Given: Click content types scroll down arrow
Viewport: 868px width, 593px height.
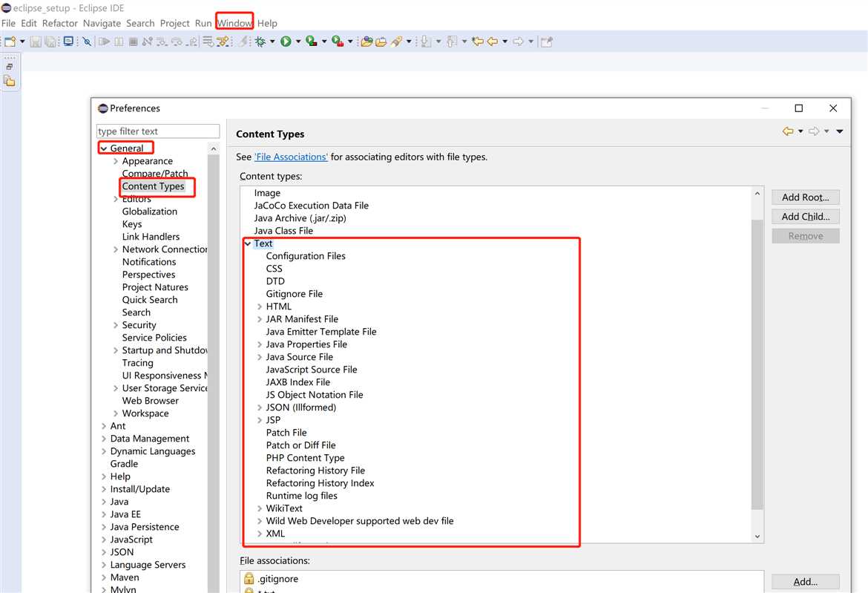Looking at the screenshot, I should [757, 537].
